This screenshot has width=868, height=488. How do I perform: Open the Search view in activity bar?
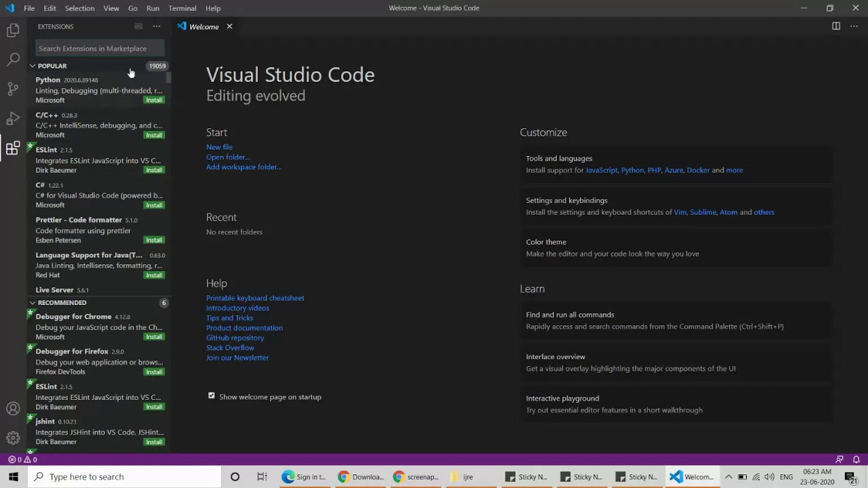click(x=13, y=60)
